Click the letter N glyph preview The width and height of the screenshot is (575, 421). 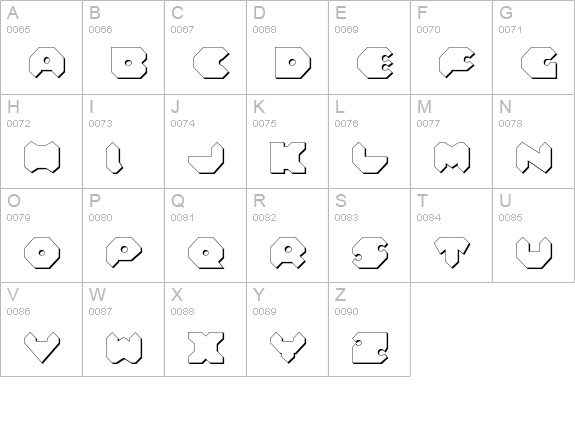(x=534, y=157)
